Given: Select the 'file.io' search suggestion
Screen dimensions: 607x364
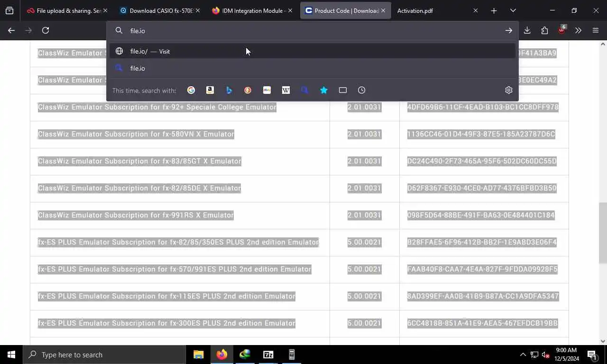Looking at the screenshot, I should 313,68.
